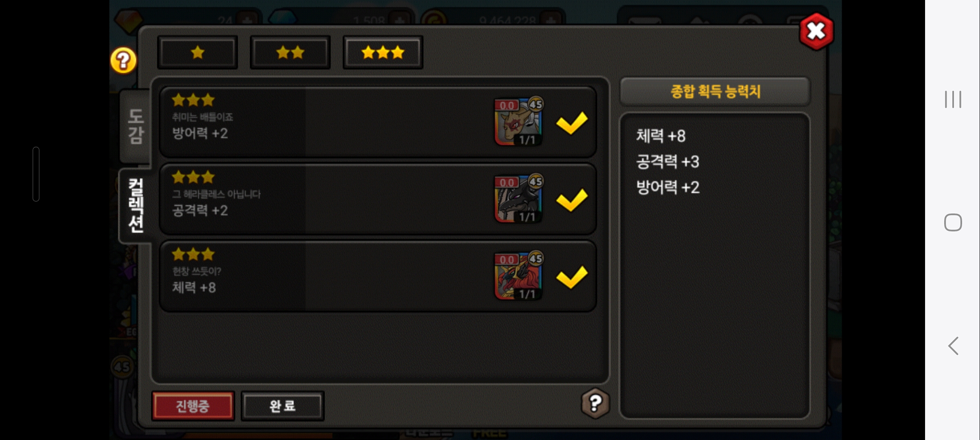The image size is (980, 440).
Task: Select the two-star filter tab
Action: click(x=290, y=53)
